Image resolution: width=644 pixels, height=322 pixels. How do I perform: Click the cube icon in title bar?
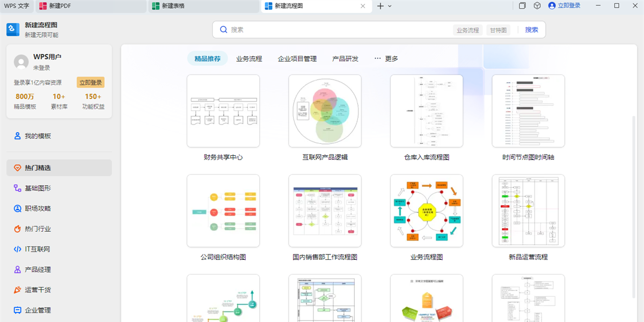pyautogui.click(x=537, y=6)
